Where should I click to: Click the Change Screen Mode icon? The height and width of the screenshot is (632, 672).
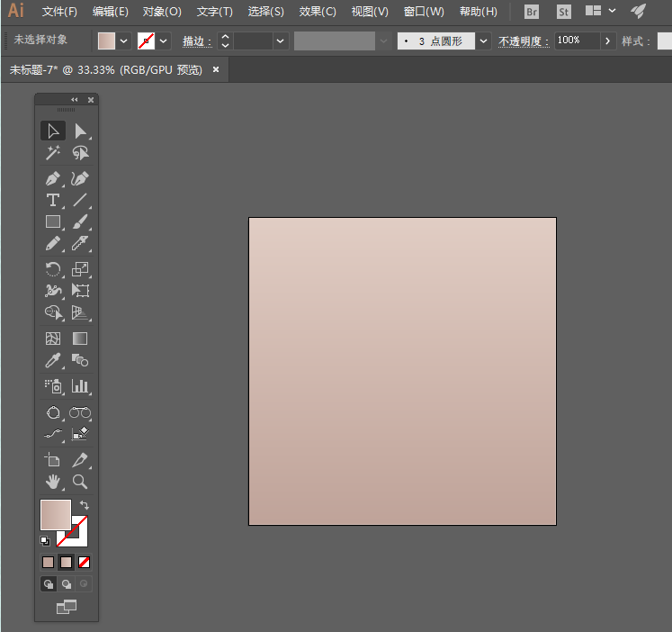click(x=67, y=607)
